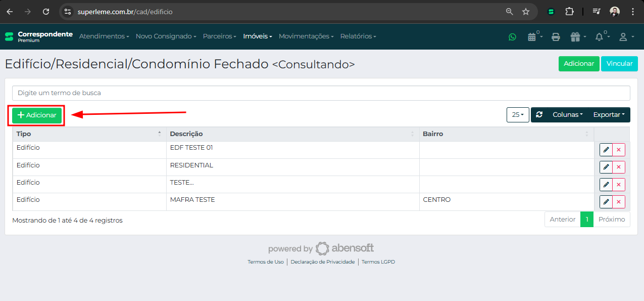Open the browser extensions puzzle icon
The image size is (644, 301).
coord(570,11)
